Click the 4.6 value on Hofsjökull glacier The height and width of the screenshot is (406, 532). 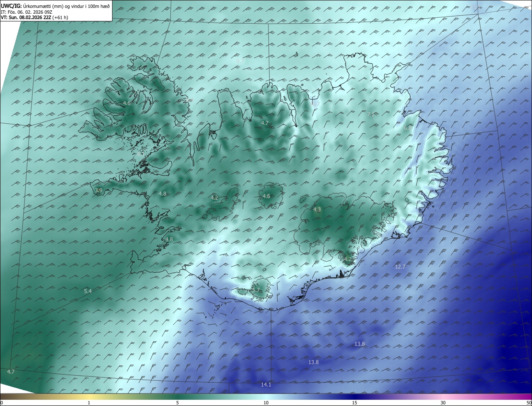coord(266,196)
